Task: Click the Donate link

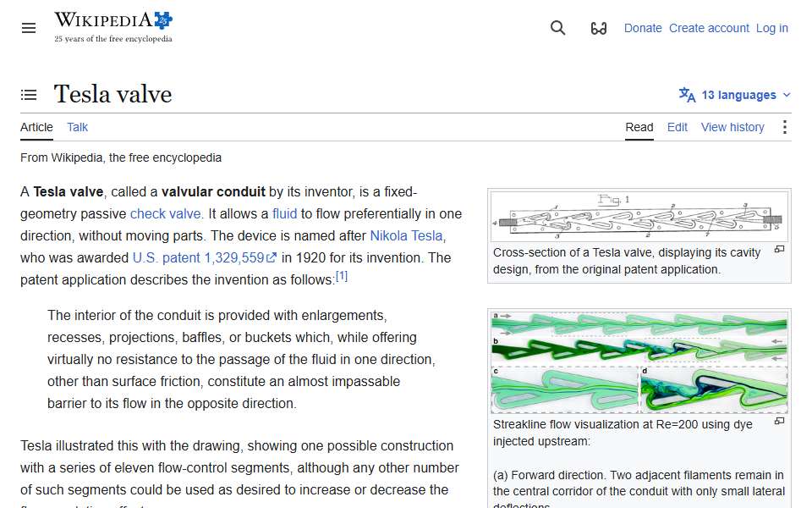Action: point(643,28)
